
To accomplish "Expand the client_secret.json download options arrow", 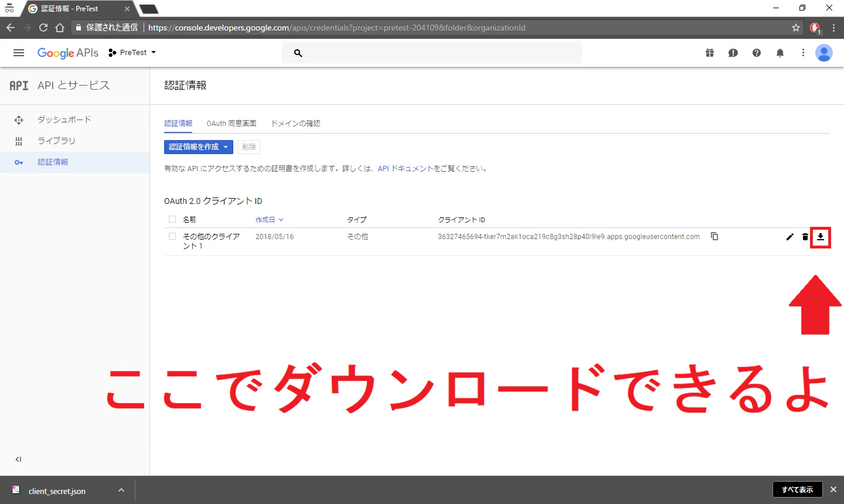I will [121, 490].
